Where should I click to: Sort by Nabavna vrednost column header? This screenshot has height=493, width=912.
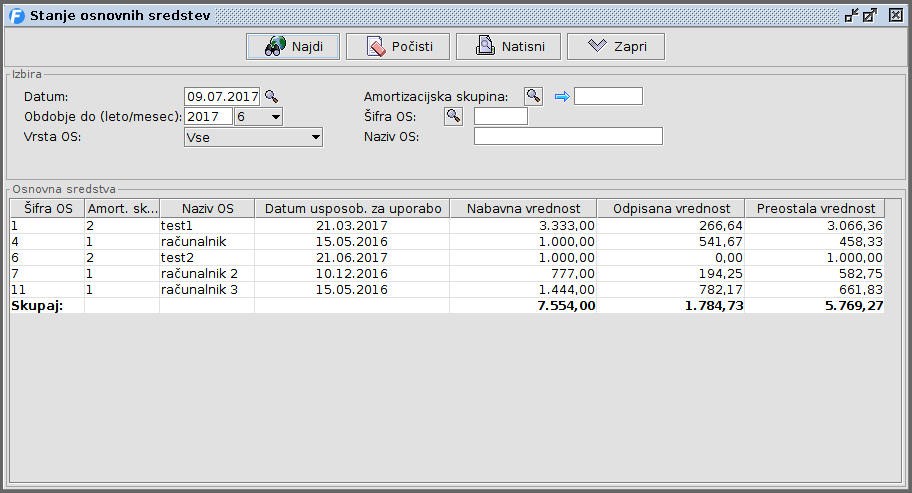pos(523,208)
